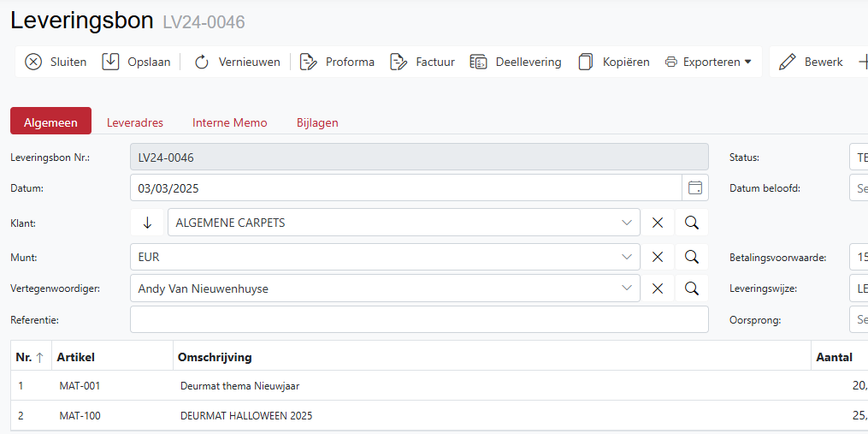
Task: Click the blue arrow next to Klant
Action: [147, 223]
